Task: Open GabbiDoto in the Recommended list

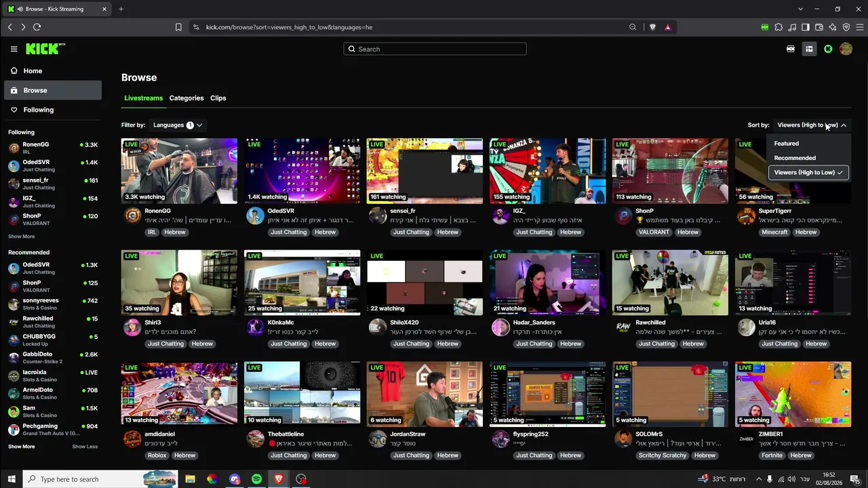Action: coord(53,357)
